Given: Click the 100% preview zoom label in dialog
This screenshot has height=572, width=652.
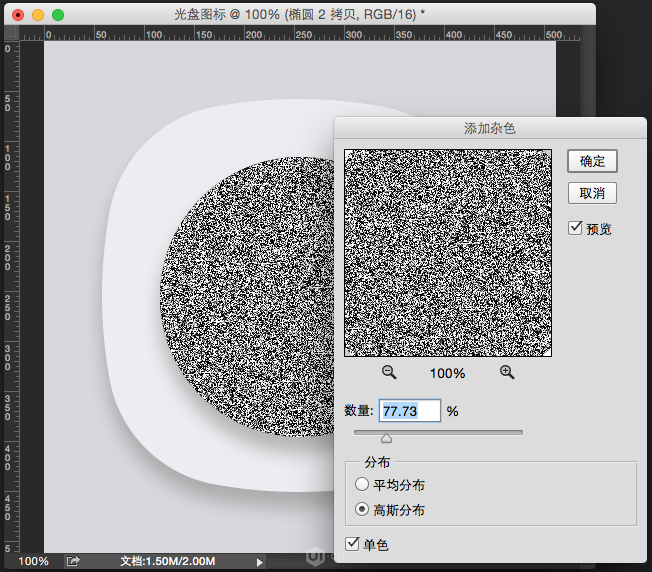Looking at the screenshot, I should [x=447, y=373].
